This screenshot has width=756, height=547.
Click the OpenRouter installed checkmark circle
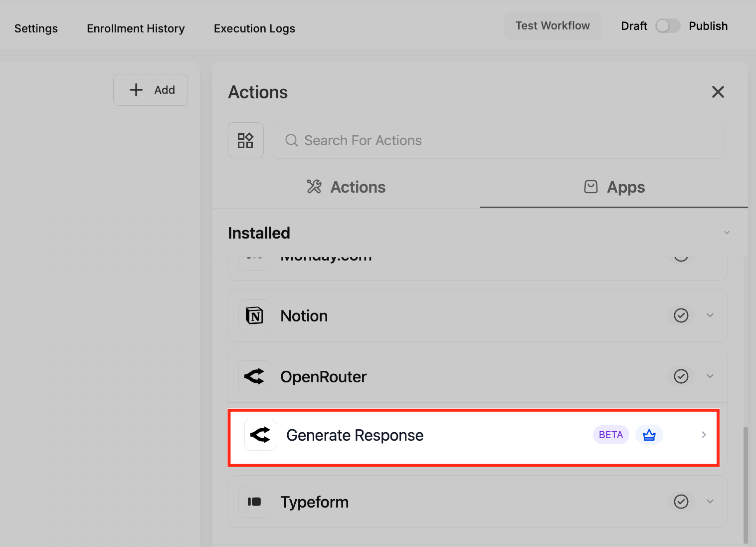click(x=681, y=376)
